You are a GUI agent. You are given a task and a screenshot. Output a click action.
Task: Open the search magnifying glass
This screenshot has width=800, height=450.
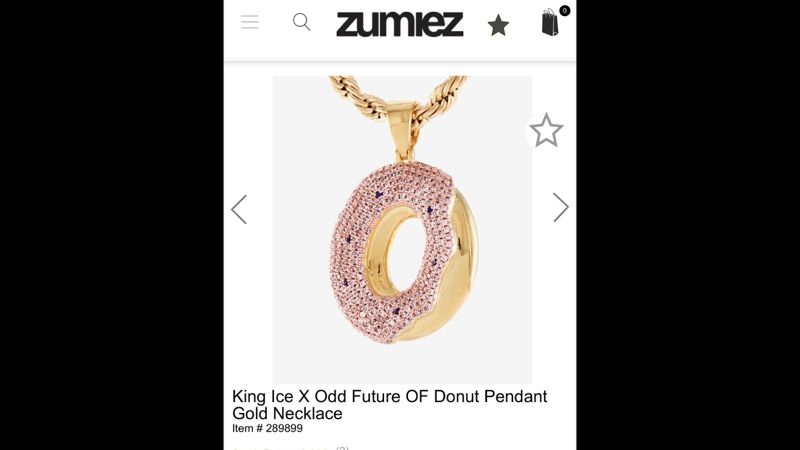pyautogui.click(x=301, y=22)
